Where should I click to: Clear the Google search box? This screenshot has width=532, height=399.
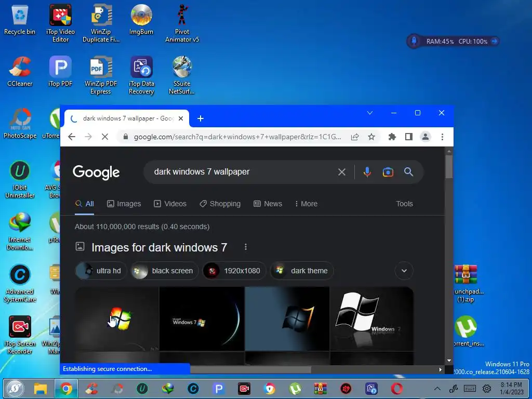[x=342, y=172]
